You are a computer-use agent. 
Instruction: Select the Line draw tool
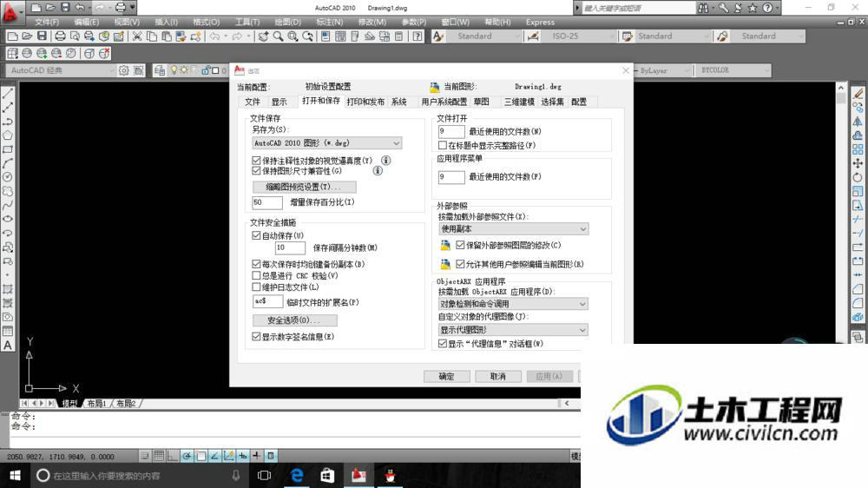[8, 94]
